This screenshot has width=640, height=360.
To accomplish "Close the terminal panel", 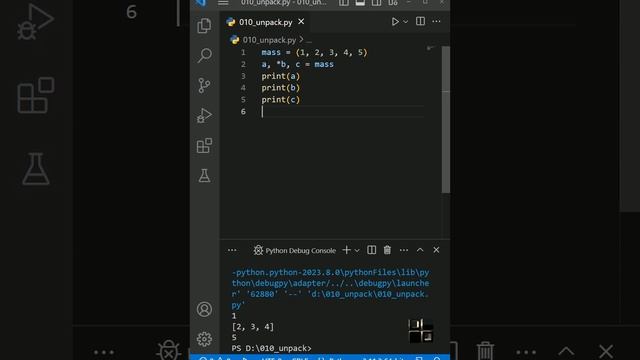I will pos(436,250).
